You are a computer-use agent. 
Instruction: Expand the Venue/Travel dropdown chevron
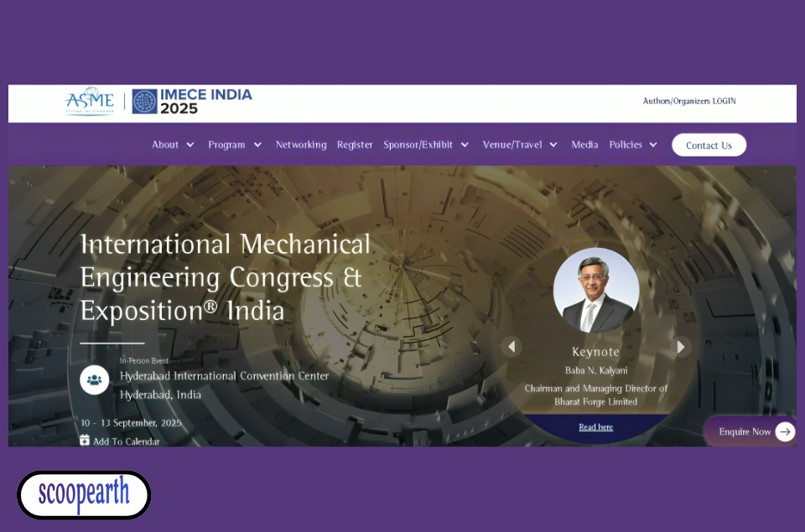pyautogui.click(x=553, y=145)
